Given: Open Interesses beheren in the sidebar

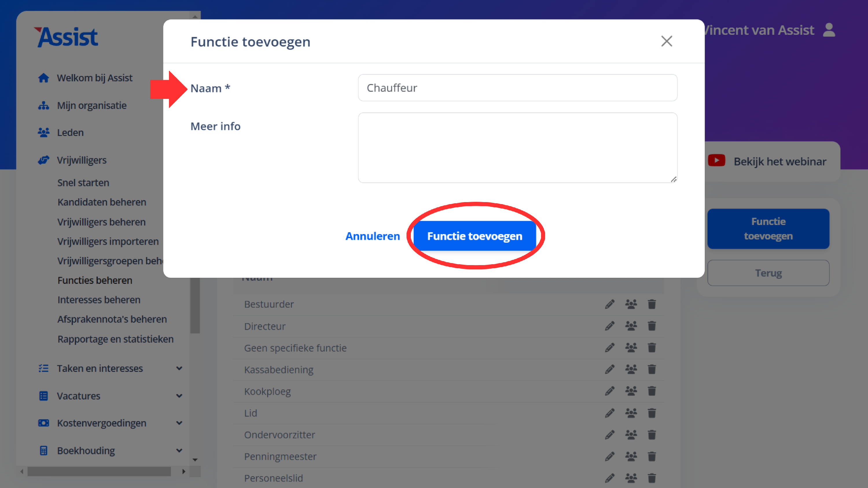Looking at the screenshot, I should click(x=99, y=300).
